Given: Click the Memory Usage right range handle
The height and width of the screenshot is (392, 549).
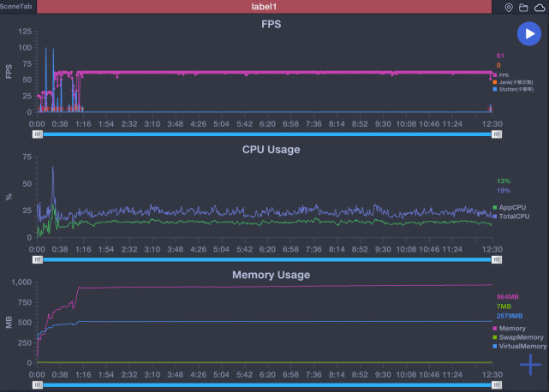Looking at the screenshot, I should (x=497, y=385).
